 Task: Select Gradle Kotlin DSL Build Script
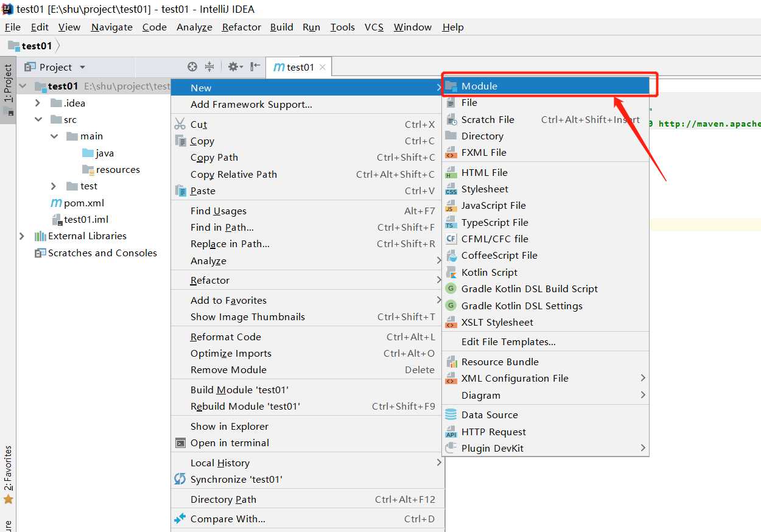pos(545,289)
